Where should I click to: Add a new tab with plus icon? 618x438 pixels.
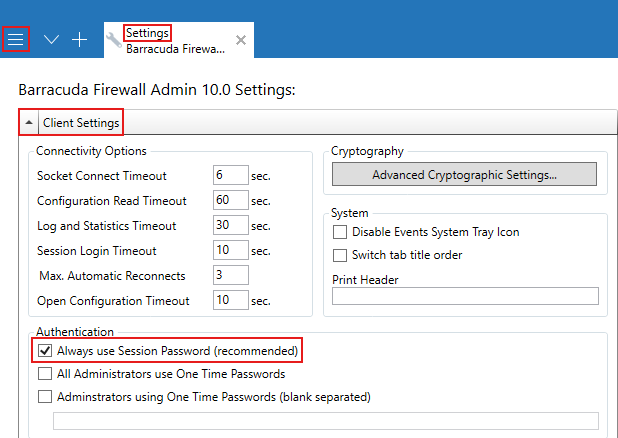point(79,39)
